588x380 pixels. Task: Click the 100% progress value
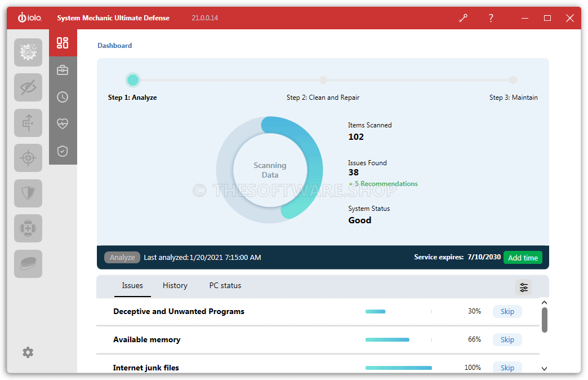pos(473,368)
